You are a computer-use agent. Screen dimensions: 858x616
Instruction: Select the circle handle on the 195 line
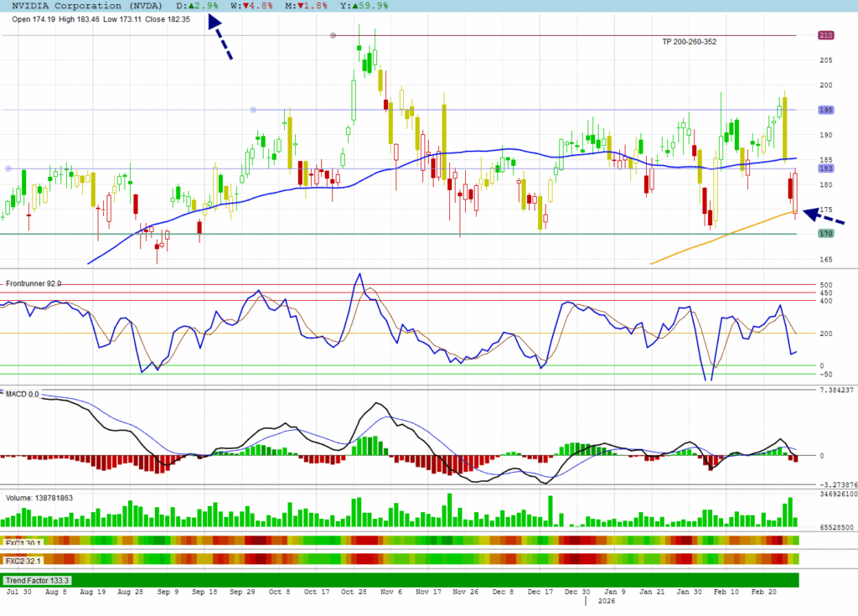[x=253, y=110]
